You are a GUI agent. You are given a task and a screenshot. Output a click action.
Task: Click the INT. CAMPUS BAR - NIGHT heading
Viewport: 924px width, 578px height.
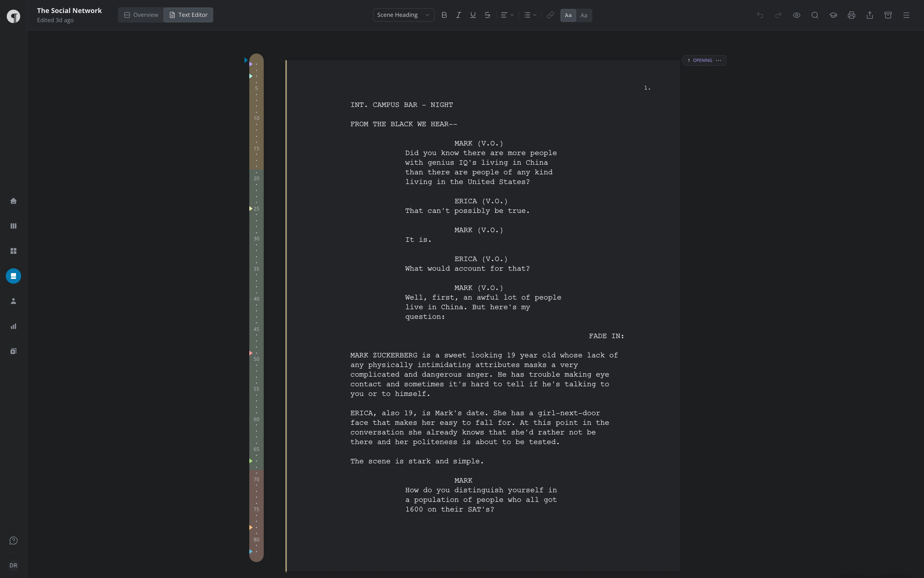402,105
